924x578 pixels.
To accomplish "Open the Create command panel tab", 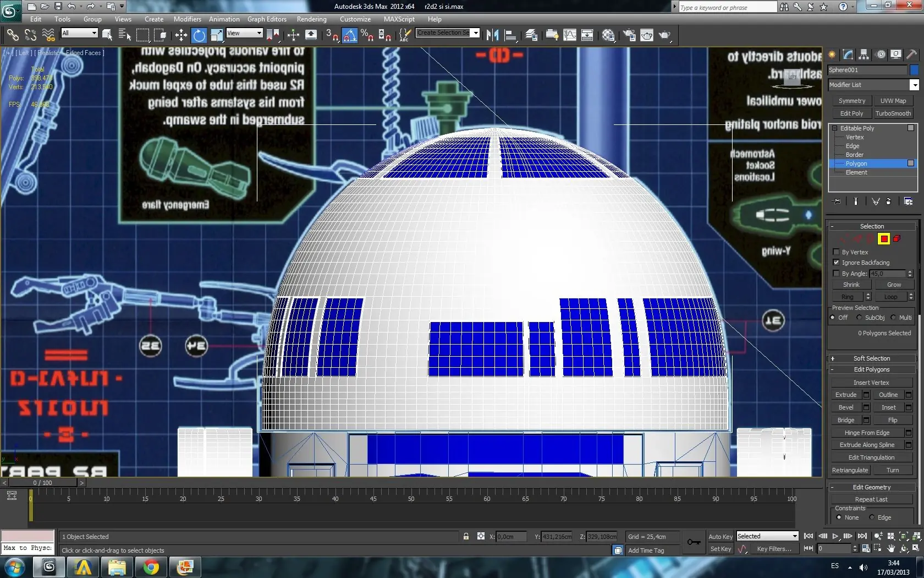I will point(832,54).
